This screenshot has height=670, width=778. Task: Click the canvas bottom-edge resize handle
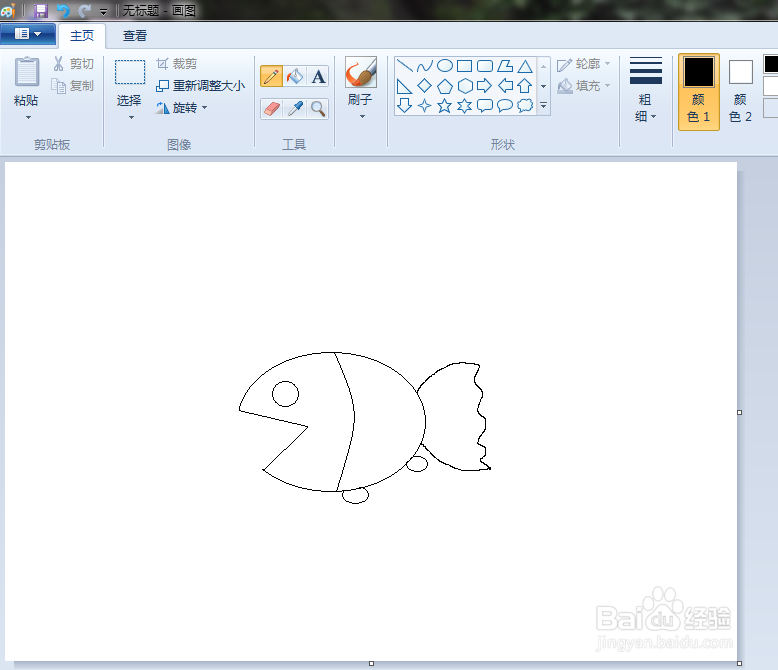pyautogui.click(x=371, y=664)
